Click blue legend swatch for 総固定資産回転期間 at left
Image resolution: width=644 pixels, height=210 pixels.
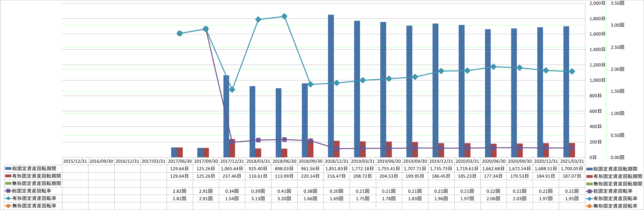click(8, 169)
